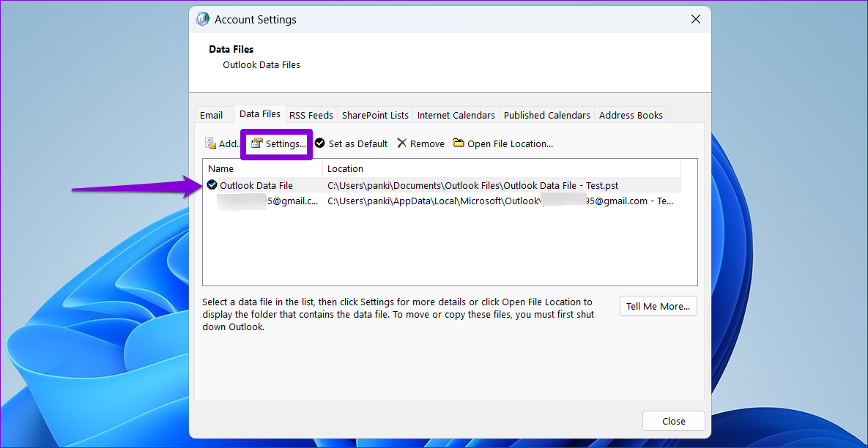Click the Set as Default checkmark icon

click(319, 143)
